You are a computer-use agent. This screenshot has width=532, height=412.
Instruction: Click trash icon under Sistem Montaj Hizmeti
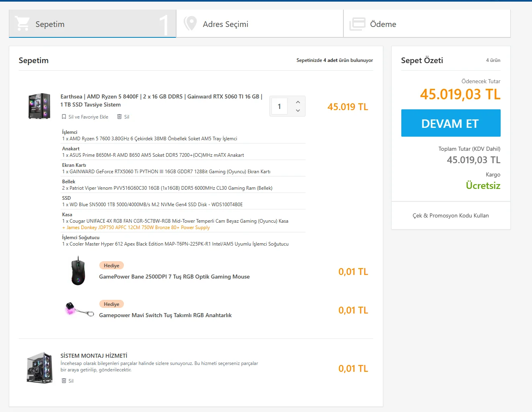click(x=64, y=381)
